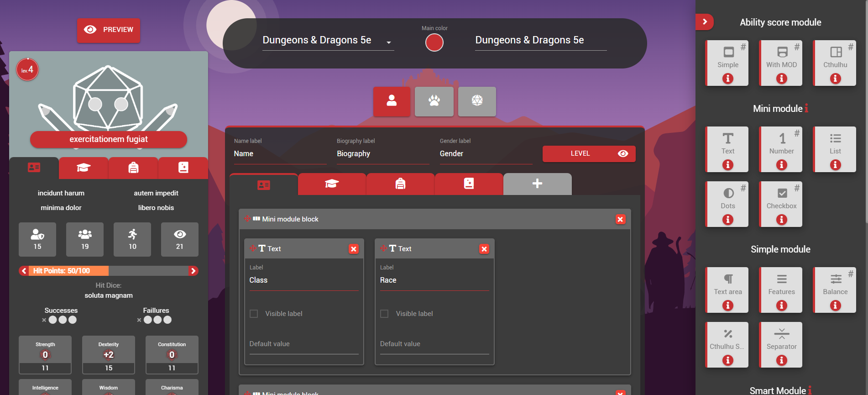Collapse the right module sidebar arrow
Viewport: 868px width, 395px height.
tap(705, 21)
